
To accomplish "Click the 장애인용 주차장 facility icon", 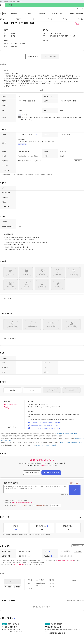I will (12, 324).
